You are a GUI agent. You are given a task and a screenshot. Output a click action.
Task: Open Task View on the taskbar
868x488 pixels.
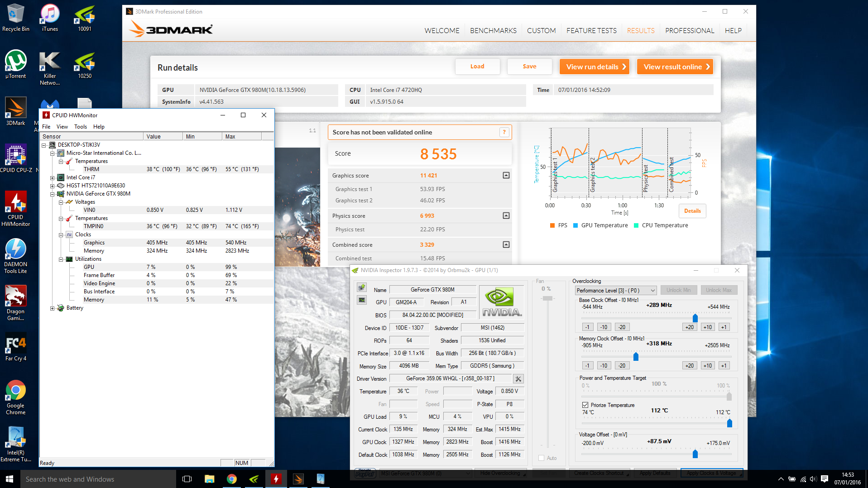[187, 479]
